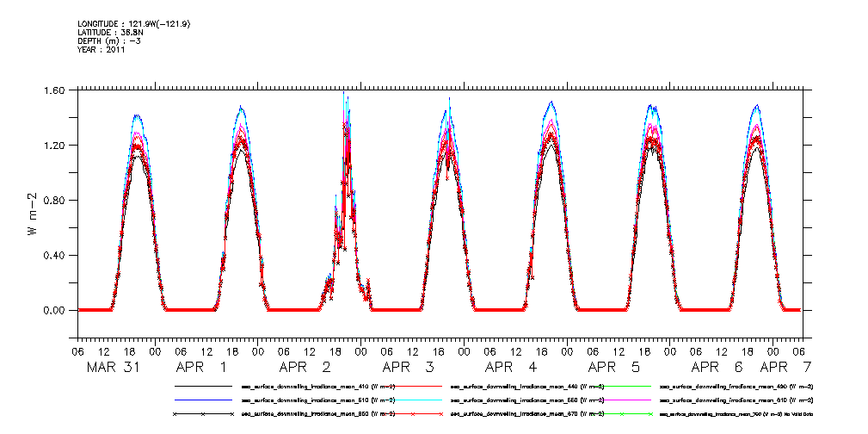
Task: Click the jagged APR 2 irradiance spike peak
Action: coord(344,93)
